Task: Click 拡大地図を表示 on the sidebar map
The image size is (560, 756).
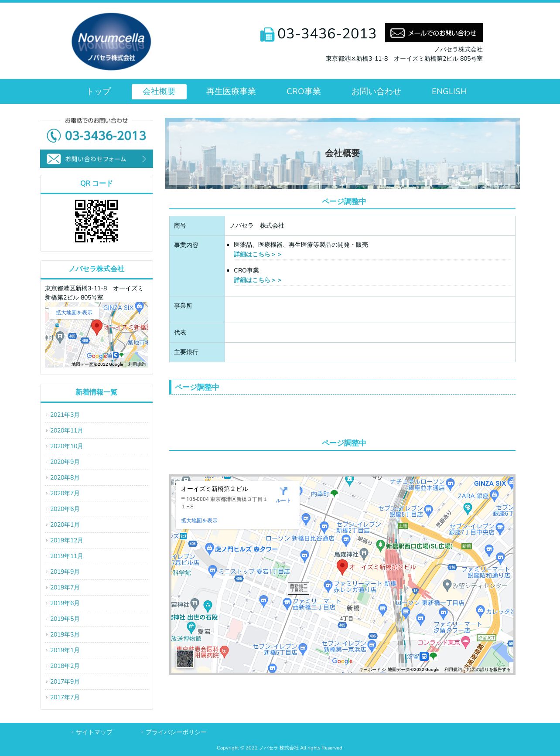Action: [x=74, y=313]
